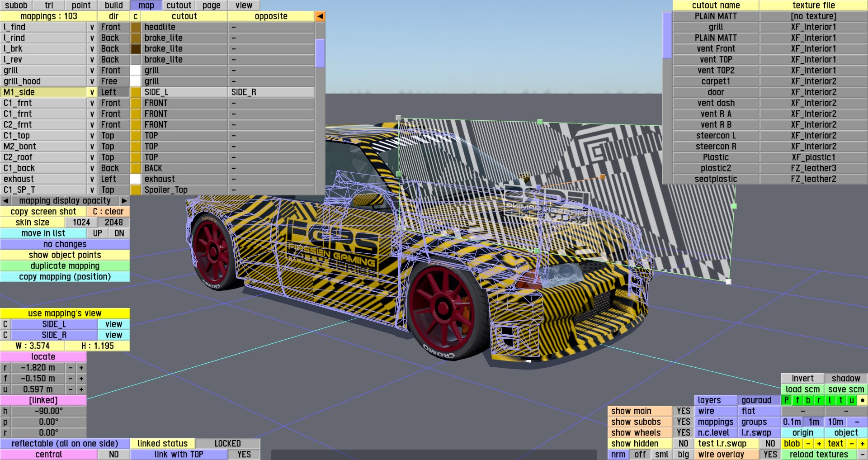This screenshot has width=868, height=460.
Task: Open the v dropdown for grill_hood mapping
Action: tap(92, 81)
